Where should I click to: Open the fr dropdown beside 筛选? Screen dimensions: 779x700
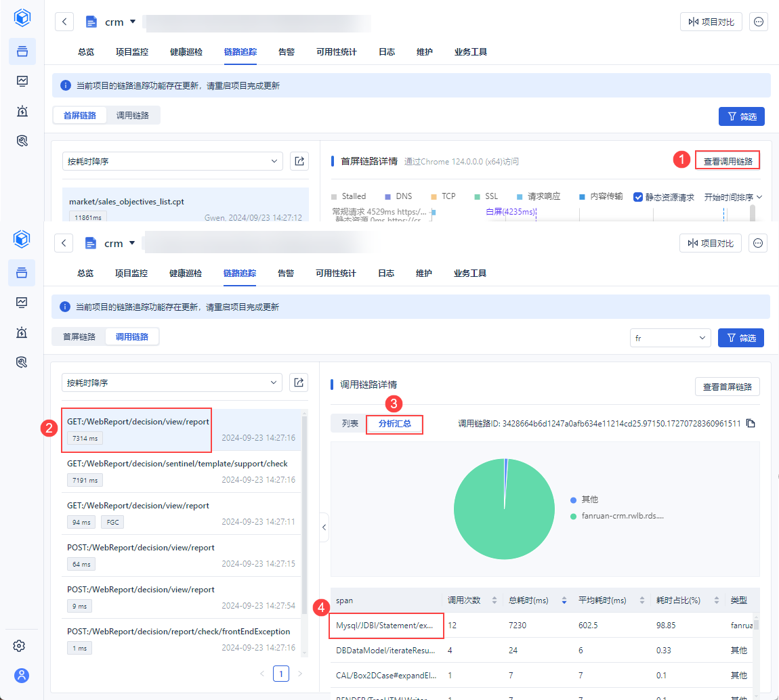click(x=669, y=337)
